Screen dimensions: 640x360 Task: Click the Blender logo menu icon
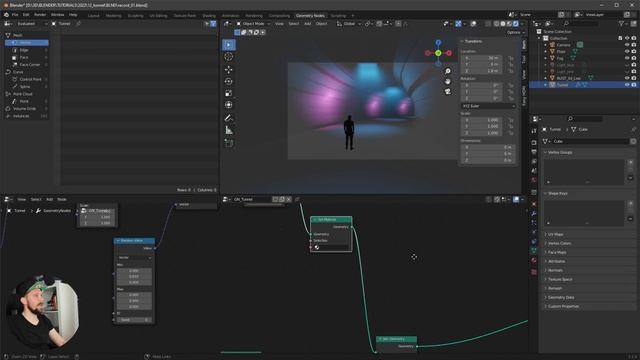[6, 15]
